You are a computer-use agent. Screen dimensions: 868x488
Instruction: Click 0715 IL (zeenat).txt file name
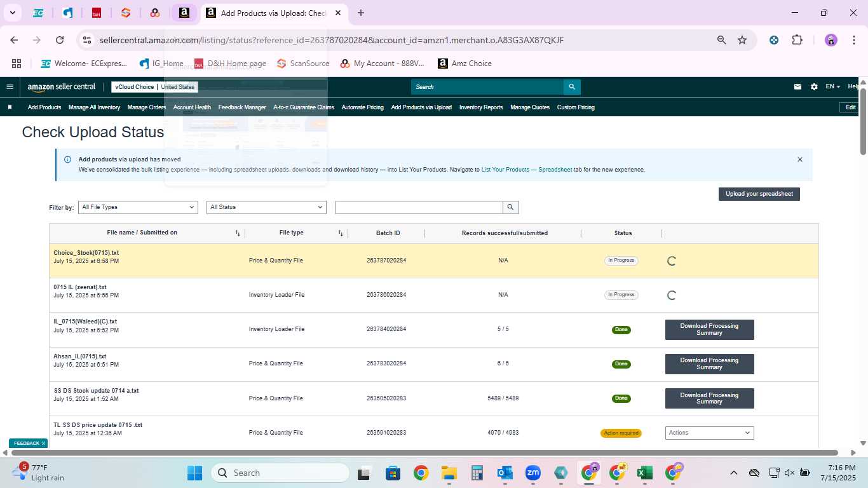(80, 287)
